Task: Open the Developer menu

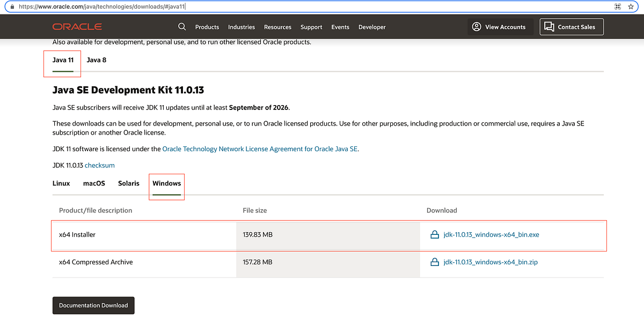Action: click(372, 27)
